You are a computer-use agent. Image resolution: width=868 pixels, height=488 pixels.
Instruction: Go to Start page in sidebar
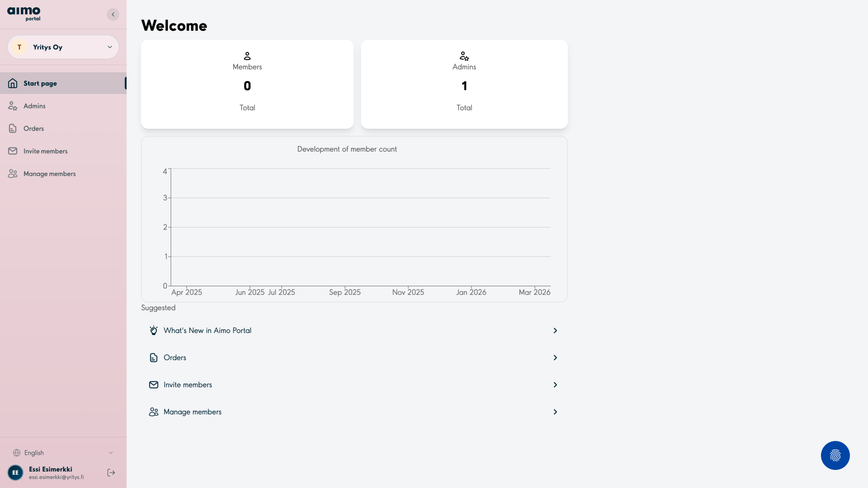(x=40, y=83)
